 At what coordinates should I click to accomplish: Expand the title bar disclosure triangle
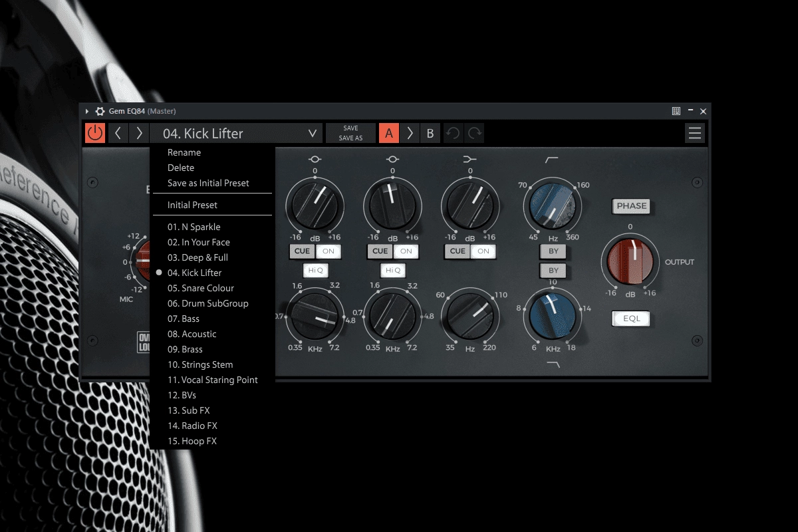(87, 111)
